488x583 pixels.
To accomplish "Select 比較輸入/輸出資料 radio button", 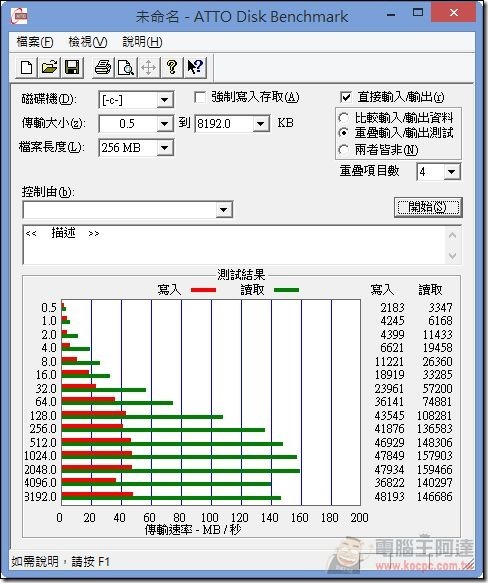I will coord(343,118).
